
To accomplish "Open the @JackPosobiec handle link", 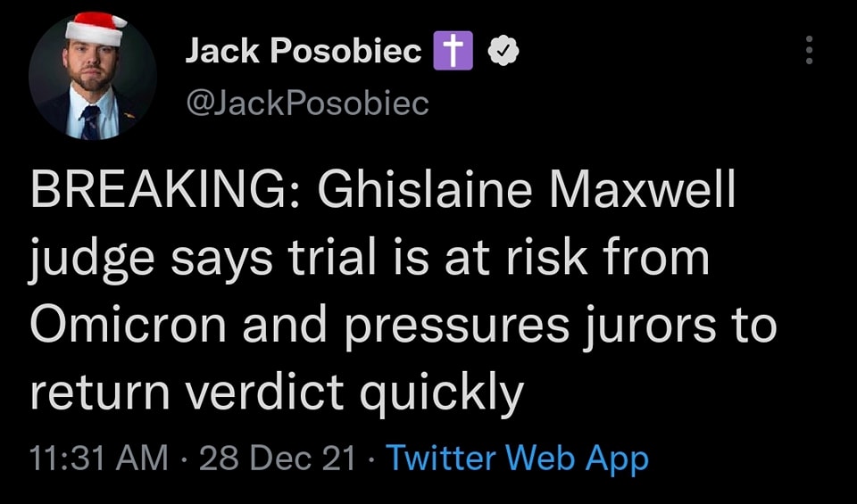I will (307, 103).
